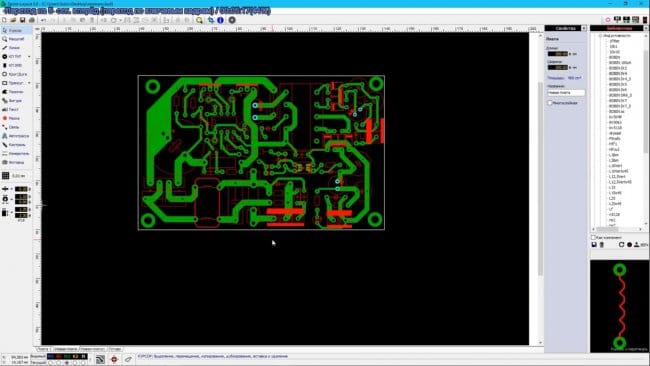This screenshot has width=650, height=366.
Task: Open the through-hole pad shape dropdown arrow
Action: point(29,56)
